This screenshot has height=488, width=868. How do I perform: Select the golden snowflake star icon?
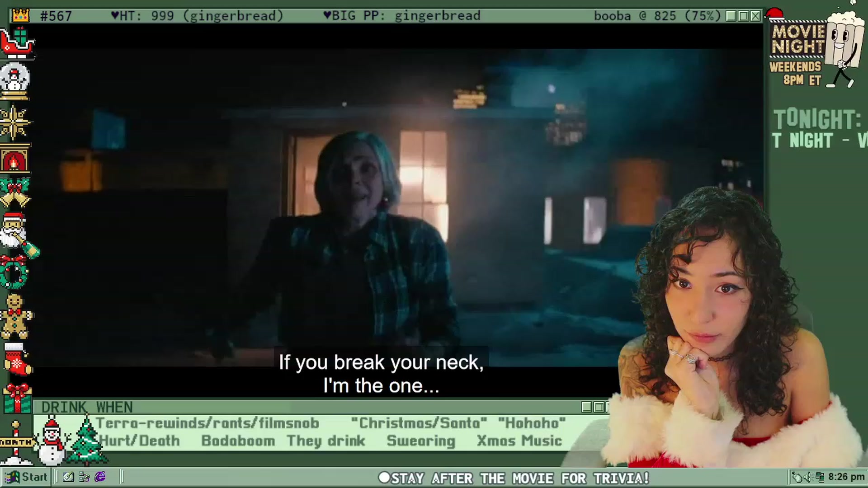tap(14, 122)
